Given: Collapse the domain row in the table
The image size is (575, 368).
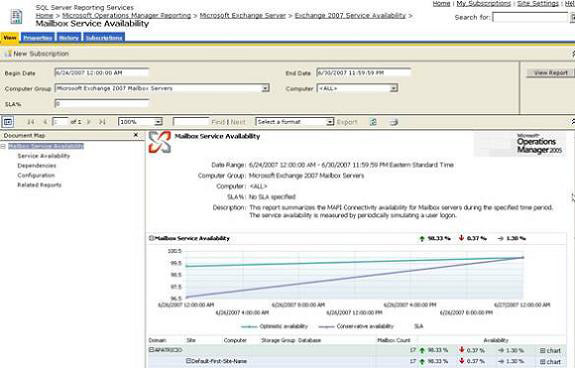Looking at the screenshot, I should pos(151,350).
